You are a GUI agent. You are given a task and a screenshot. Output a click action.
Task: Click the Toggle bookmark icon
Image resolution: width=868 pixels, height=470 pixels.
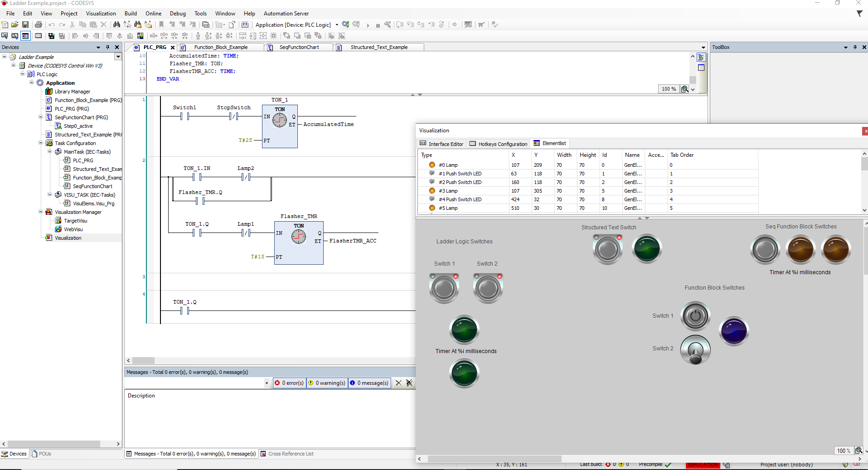[161, 24]
